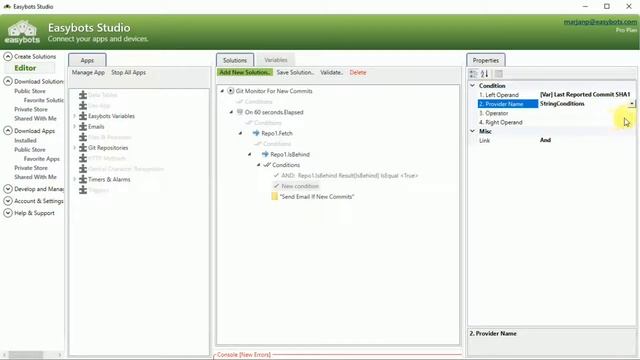Click the checkmark icon beside New condition
640x360 pixels.
tap(276, 186)
